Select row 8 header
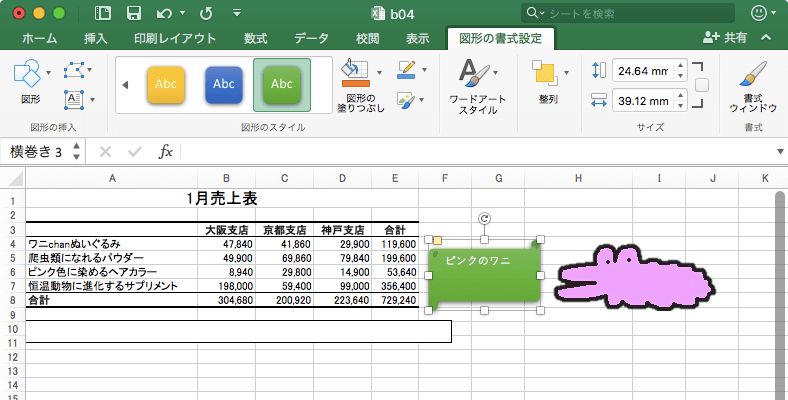 point(13,301)
